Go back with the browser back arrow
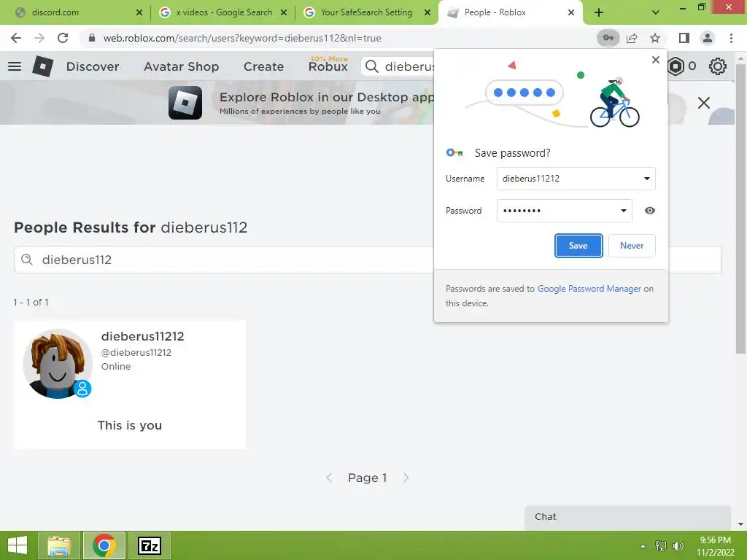Screen dimensions: 747x560 click(x=16, y=38)
